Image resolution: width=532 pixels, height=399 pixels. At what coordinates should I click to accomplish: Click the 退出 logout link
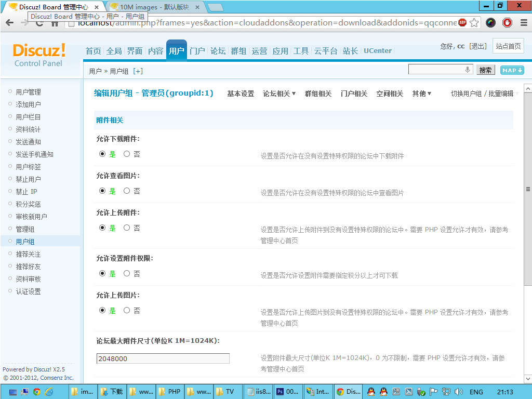click(477, 46)
